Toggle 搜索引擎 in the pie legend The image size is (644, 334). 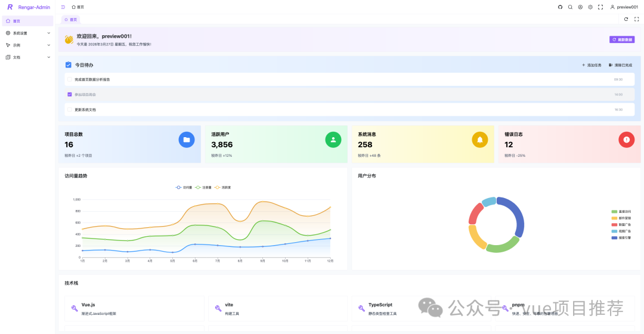(621, 238)
